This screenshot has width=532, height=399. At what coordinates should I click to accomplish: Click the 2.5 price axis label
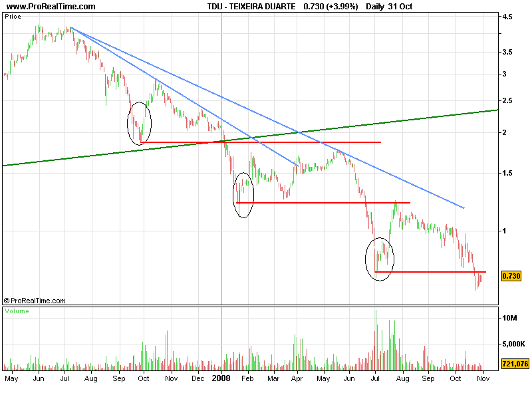507,101
